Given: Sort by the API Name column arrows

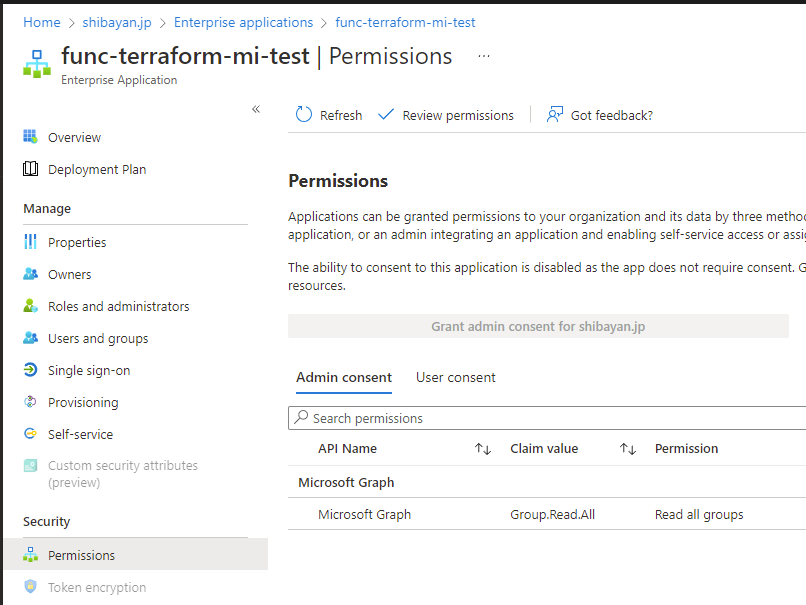Looking at the screenshot, I should tap(483, 449).
